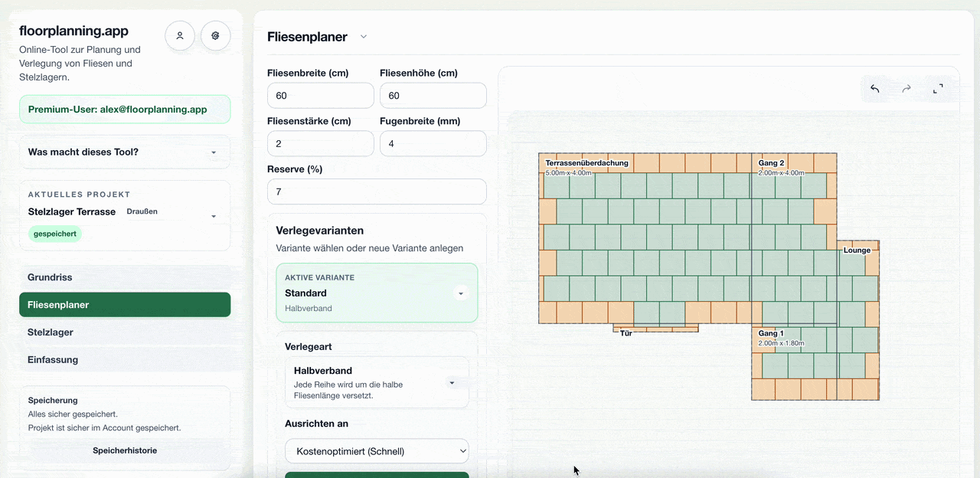This screenshot has width=980, height=478.
Task: Click the Reserve (%) input field
Action: [x=377, y=192]
